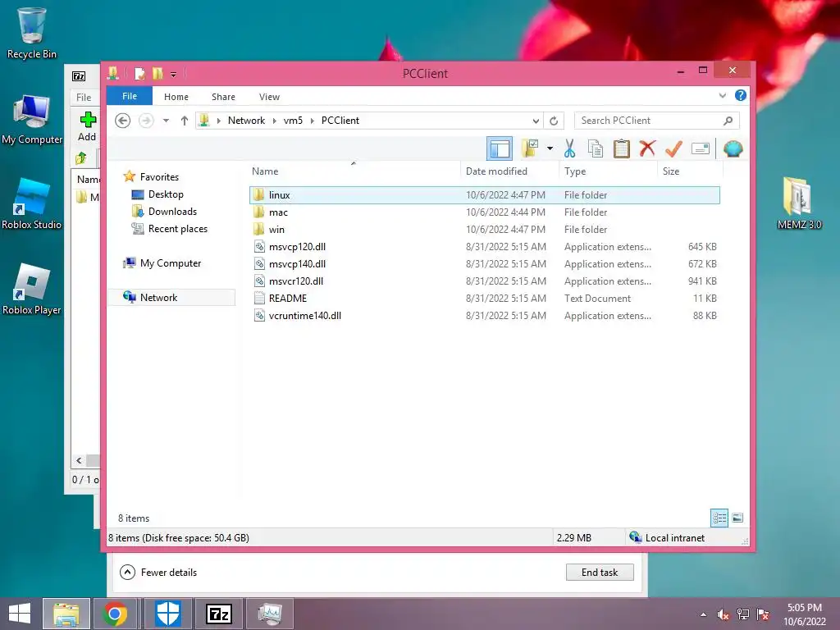Expand the ribbon with the chevron

coord(723,95)
